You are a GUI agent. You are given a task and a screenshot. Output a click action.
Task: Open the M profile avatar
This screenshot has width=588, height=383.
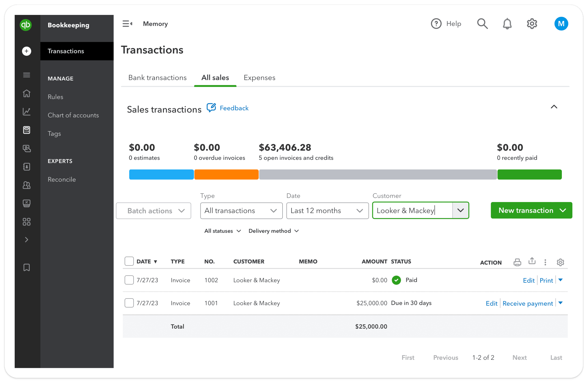pos(561,24)
